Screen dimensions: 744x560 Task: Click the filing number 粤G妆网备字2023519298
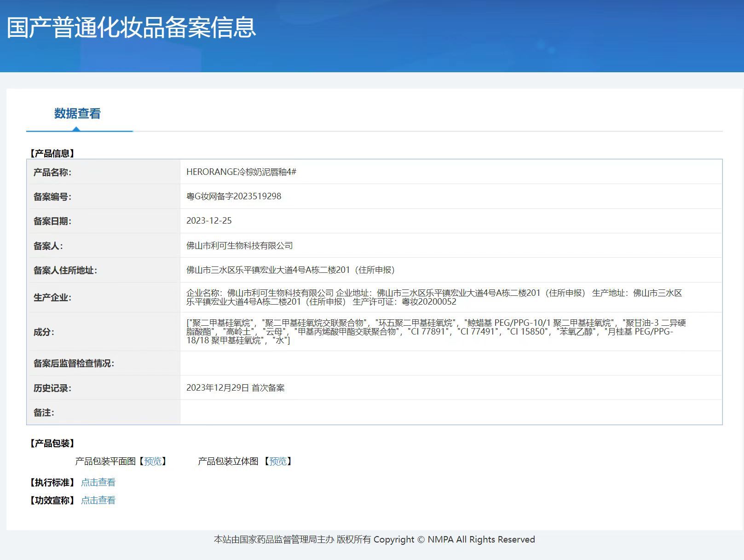point(234,196)
